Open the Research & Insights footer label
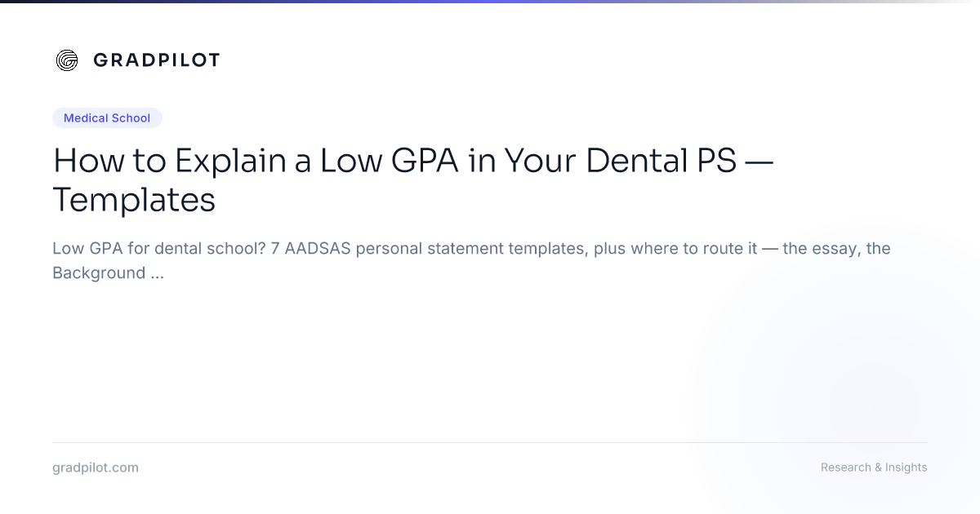Viewport: 980px width, 514px height. pyautogui.click(x=874, y=467)
